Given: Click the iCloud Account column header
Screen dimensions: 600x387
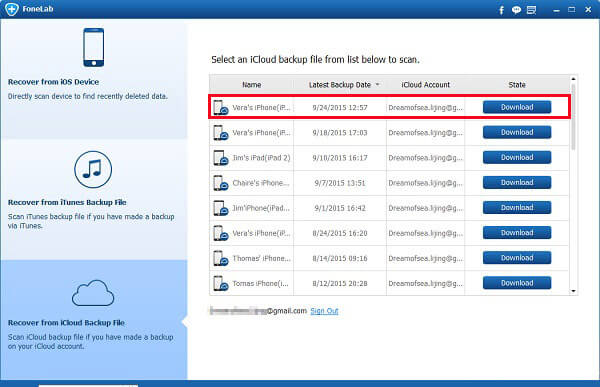Looking at the screenshot, I should tap(426, 85).
